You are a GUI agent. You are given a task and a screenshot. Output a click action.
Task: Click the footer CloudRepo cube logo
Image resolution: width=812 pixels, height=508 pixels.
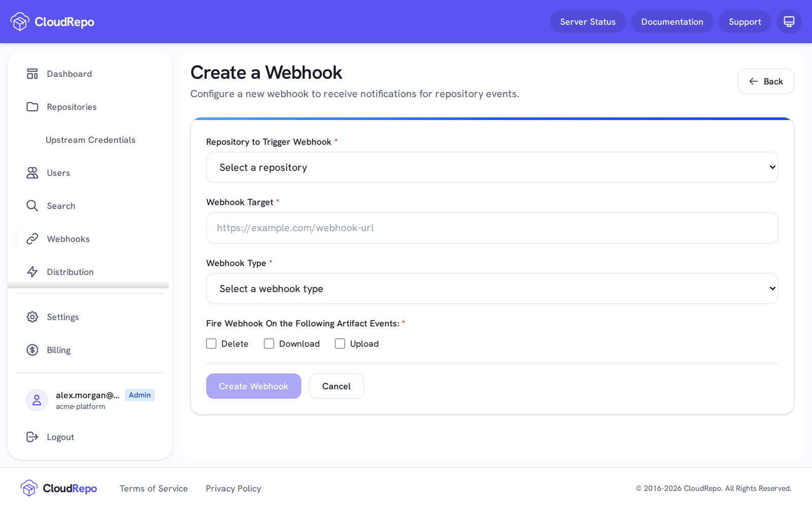[29, 488]
